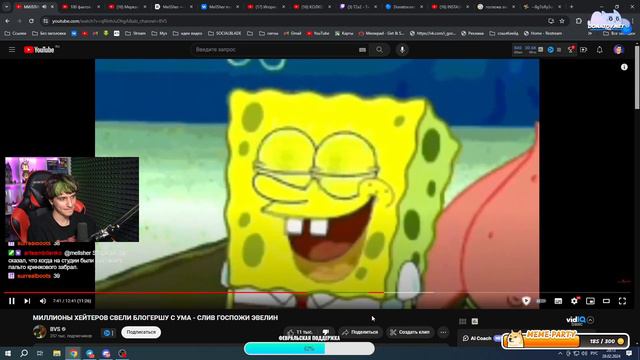Collapse the vidIQ panel chevron
Image resolution: width=640 pixels, height=360 pixels.
(x=591, y=320)
